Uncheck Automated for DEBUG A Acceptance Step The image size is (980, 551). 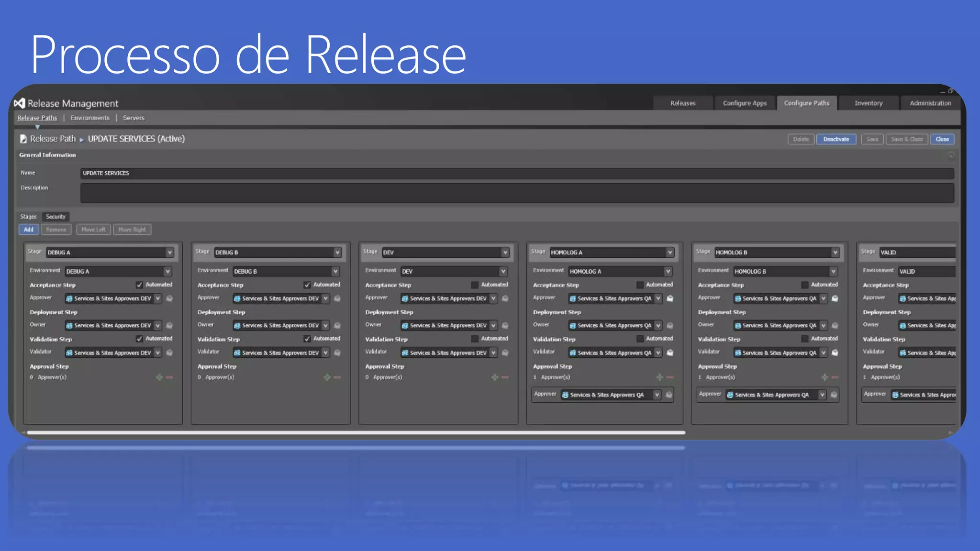click(139, 285)
